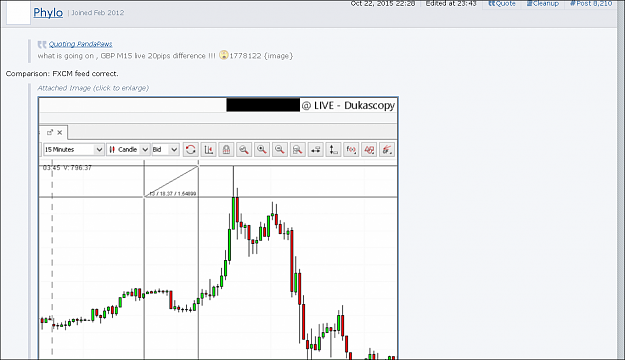This screenshot has height=360, width=625.
Task: Click the Quote button on the post
Action: [502, 4]
